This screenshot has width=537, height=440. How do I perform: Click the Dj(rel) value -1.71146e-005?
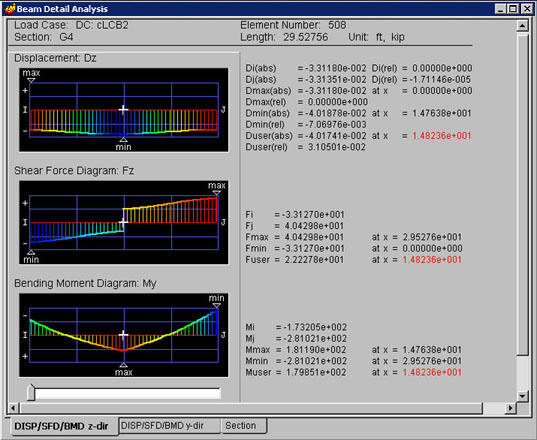pyautogui.click(x=440, y=79)
